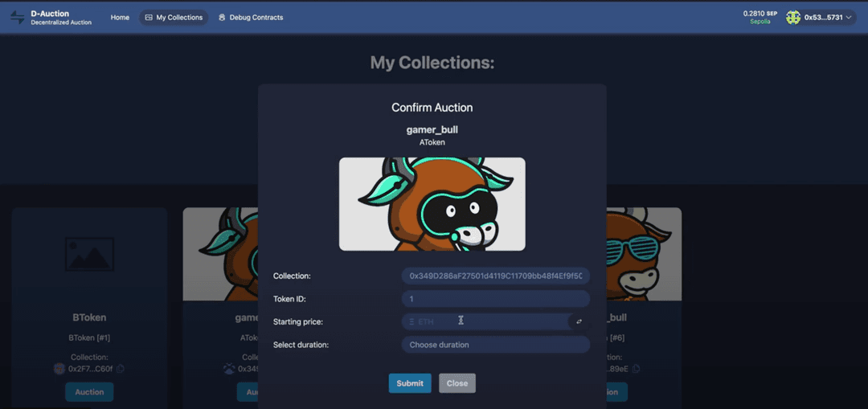Open the Choose duration dropdown
The width and height of the screenshot is (868, 409).
point(495,345)
